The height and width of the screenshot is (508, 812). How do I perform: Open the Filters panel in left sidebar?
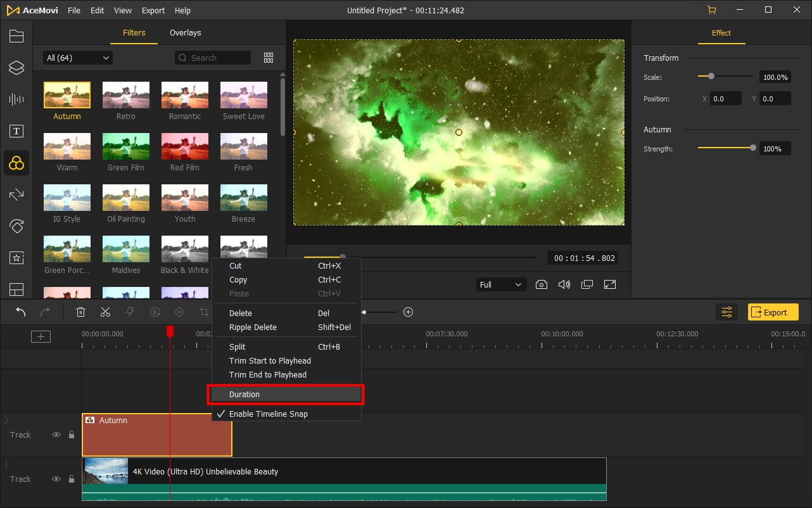(16, 164)
